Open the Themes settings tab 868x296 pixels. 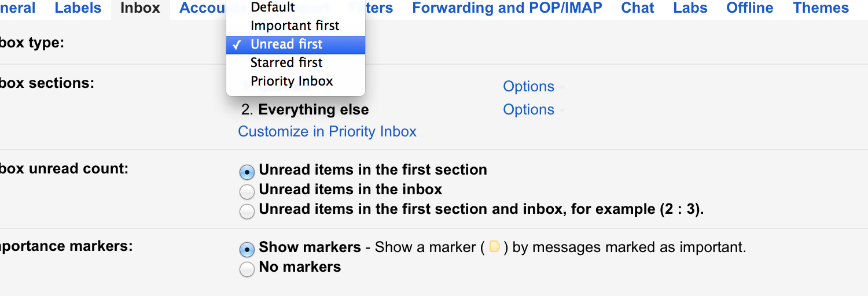pyautogui.click(x=821, y=8)
